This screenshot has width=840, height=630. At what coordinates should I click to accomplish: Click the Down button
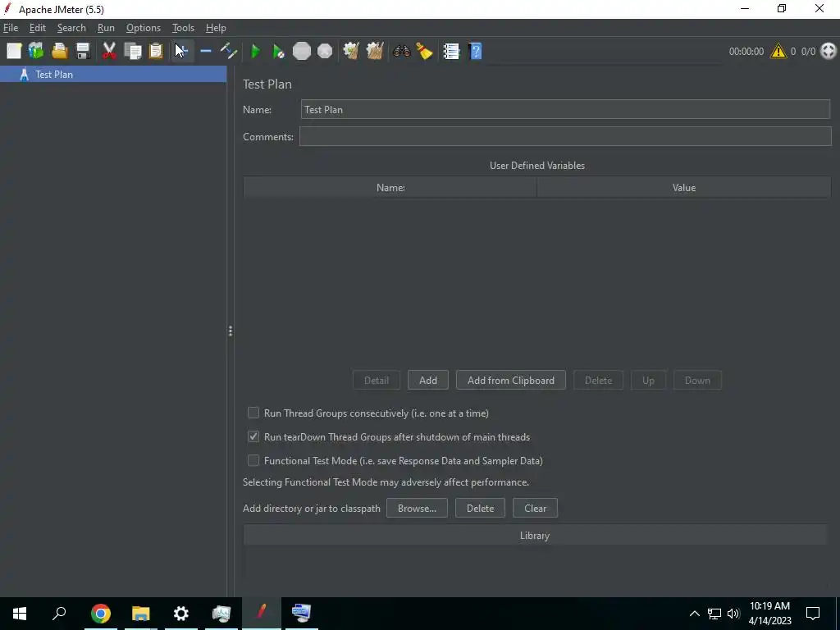[697, 380]
